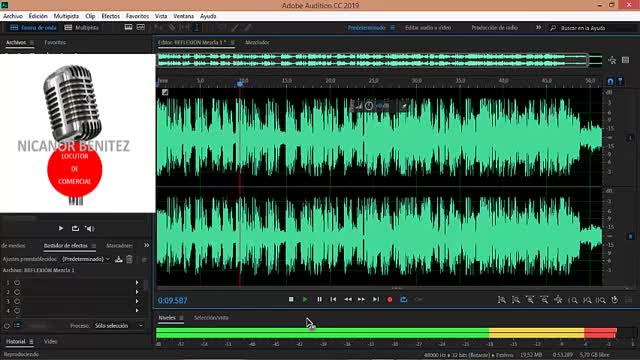640x360 pixels.
Task: Open the Proceso Sólo selección dropdown
Action: point(118,326)
